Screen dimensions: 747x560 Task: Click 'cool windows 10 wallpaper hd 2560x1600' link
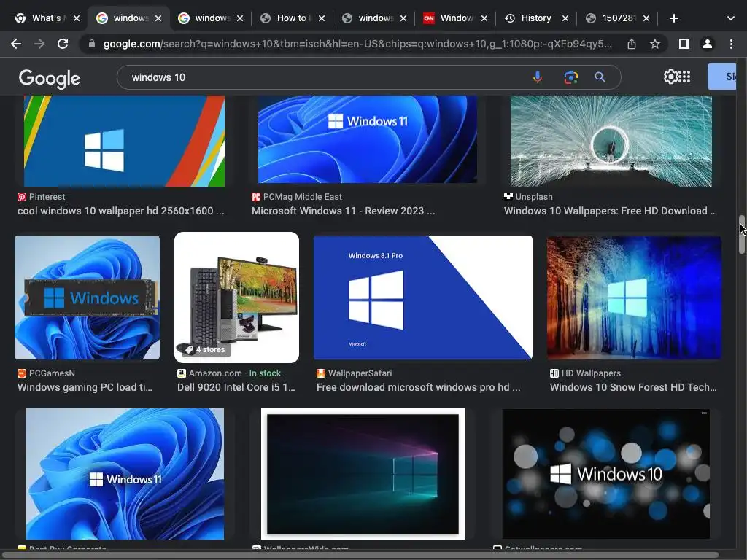(x=120, y=211)
